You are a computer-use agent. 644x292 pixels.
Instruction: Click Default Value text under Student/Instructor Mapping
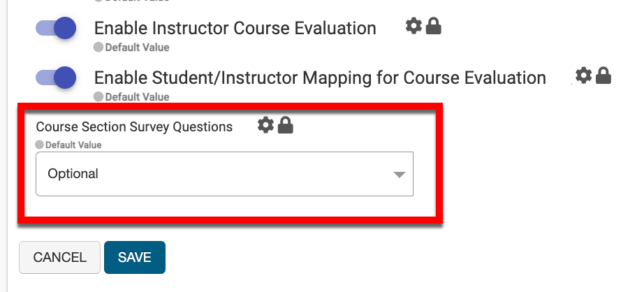[137, 96]
